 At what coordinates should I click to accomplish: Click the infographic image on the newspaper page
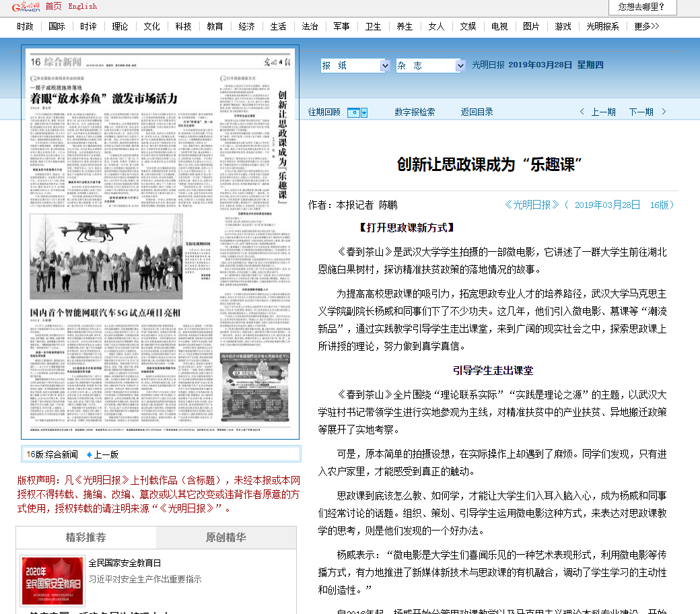[x=255, y=388]
